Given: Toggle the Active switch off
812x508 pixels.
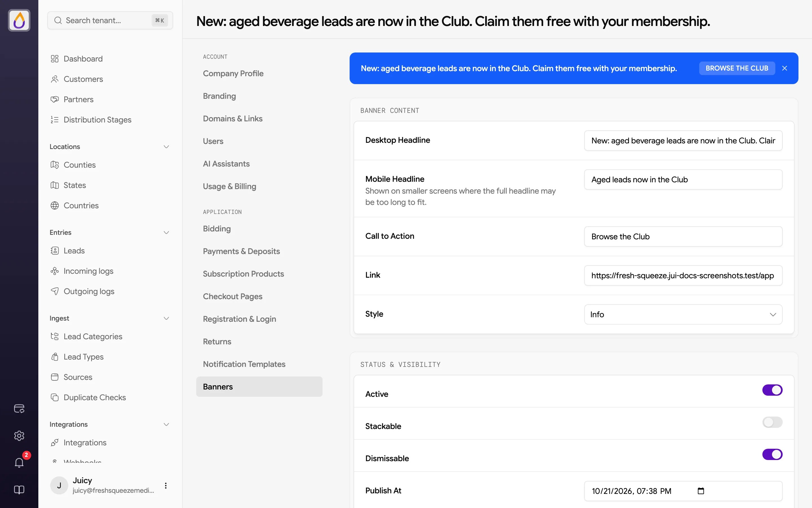Looking at the screenshot, I should (772, 390).
